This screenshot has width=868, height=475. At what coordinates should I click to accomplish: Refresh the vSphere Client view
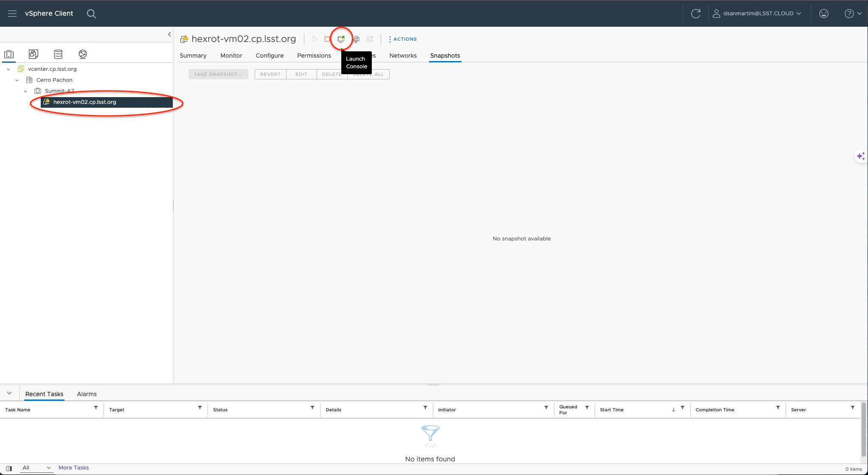point(696,14)
